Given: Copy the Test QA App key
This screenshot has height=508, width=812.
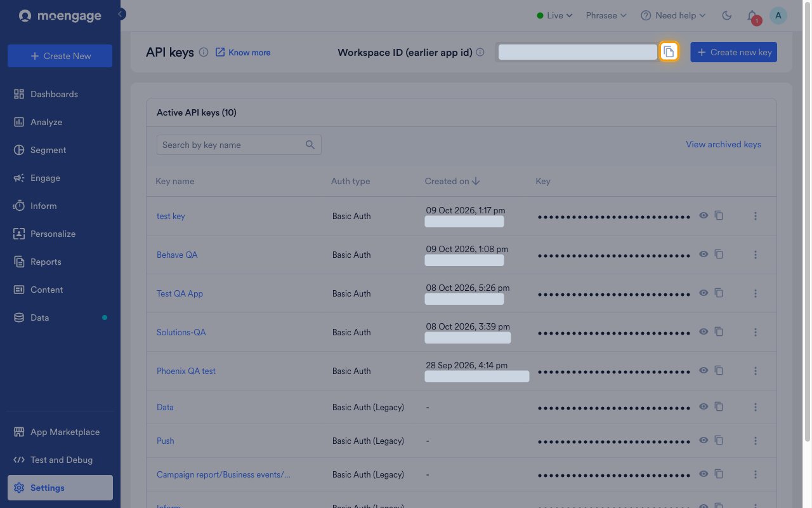Looking at the screenshot, I should coord(719,293).
